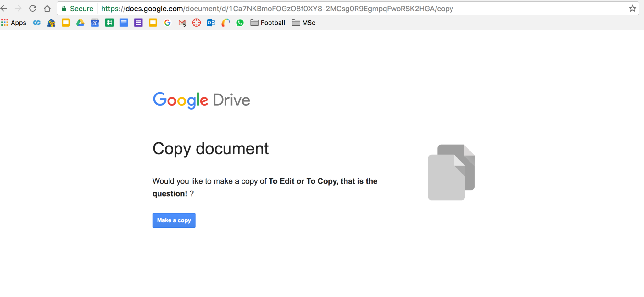Open the blue infinity-loop bookmark

coord(37,23)
